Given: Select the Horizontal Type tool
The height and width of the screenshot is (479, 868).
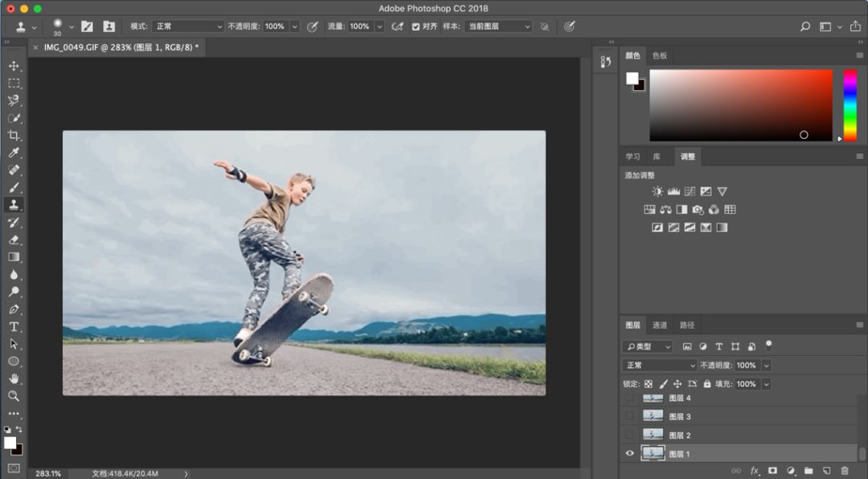Looking at the screenshot, I should [14, 327].
